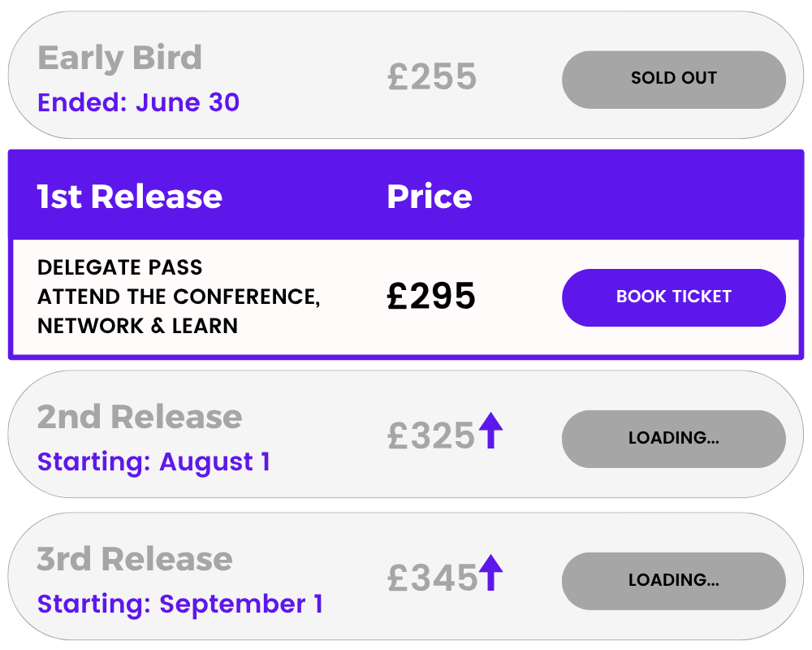Click the 2nd Release LOADING... button
Image resolution: width=812 pixels, height=650 pixels.
674,439
